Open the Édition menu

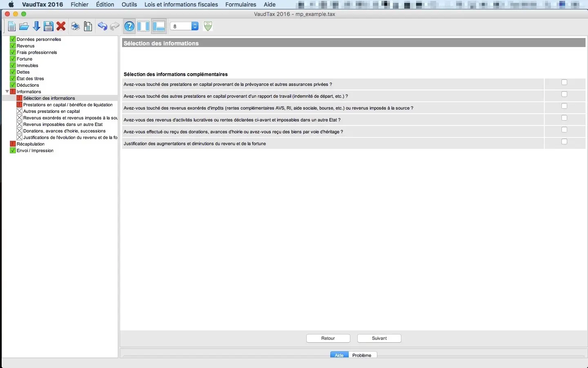pyautogui.click(x=105, y=4)
